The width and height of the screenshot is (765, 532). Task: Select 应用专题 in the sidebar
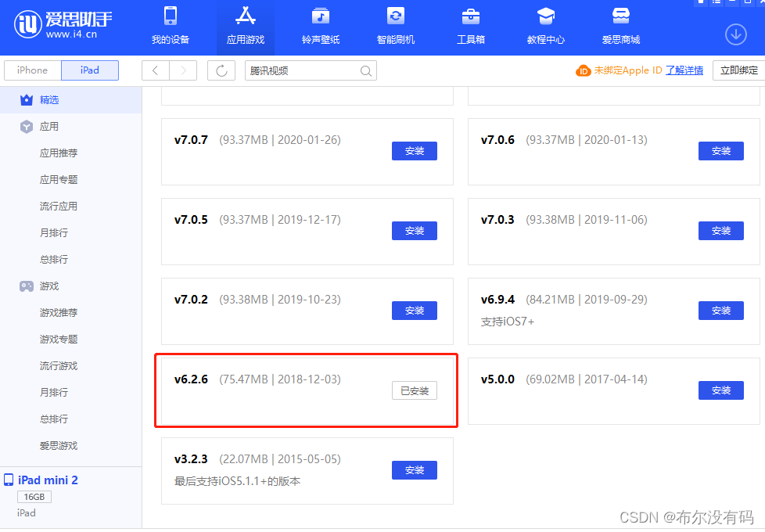pyautogui.click(x=59, y=180)
